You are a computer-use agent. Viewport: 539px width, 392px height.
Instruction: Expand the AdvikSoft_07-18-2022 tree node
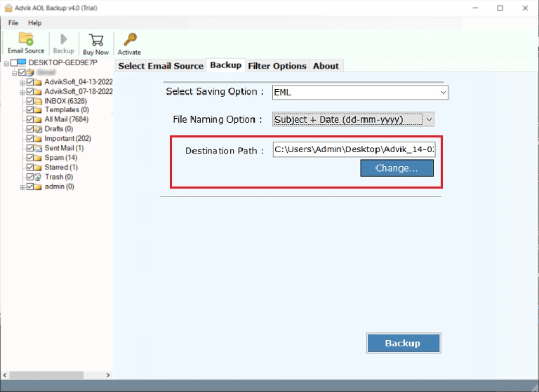point(22,93)
